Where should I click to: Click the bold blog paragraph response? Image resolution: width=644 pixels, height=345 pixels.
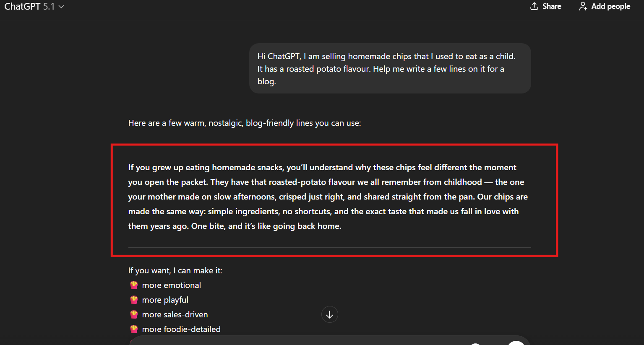[x=328, y=197]
